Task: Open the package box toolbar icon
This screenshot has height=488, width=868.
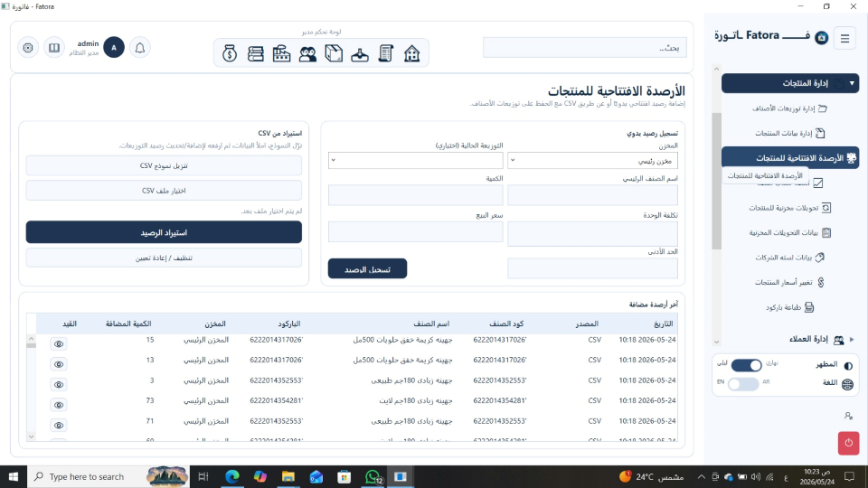Action: [334, 53]
